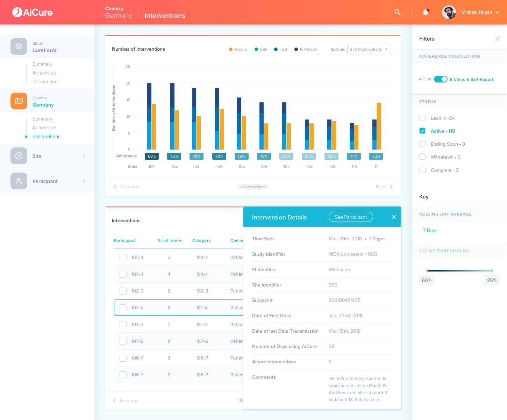Screen dimensions: 507x420
Task: Sort table by Nr. of Interv. column
Action: tap(170, 240)
